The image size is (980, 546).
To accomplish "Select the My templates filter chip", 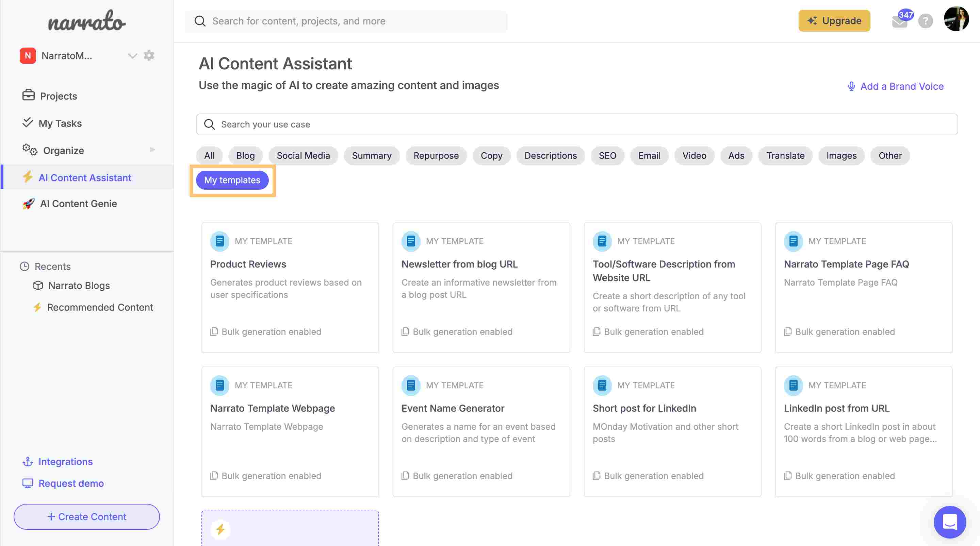I will click(x=232, y=180).
